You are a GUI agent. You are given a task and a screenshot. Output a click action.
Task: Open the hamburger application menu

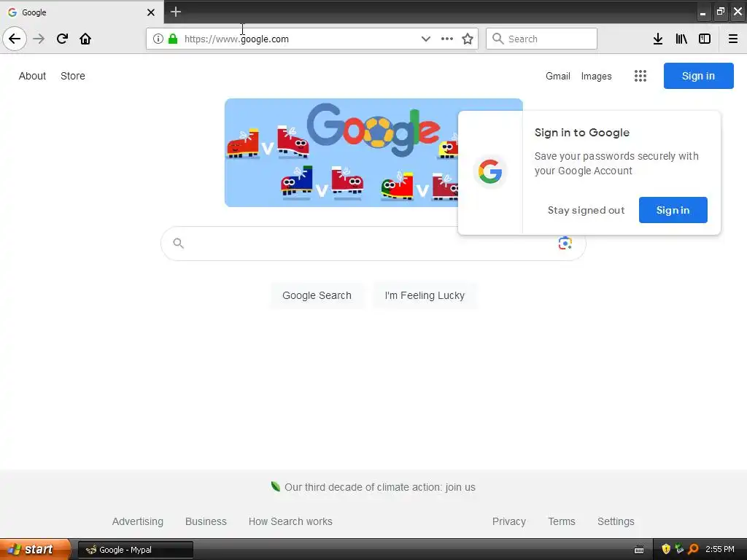732,39
